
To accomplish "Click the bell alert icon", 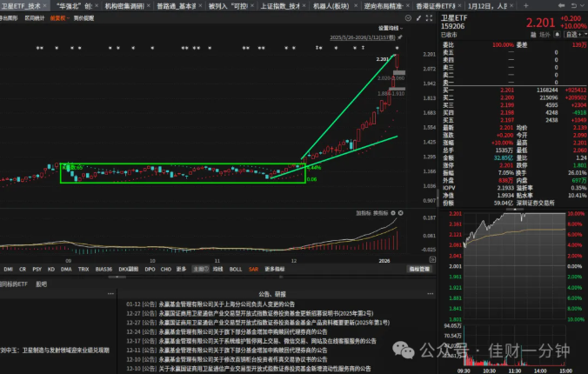I will click(x=558, y=35).
